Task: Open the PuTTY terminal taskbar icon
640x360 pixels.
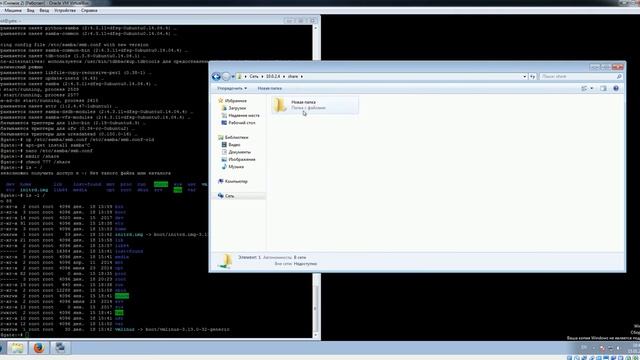Action: coord(60,348)
